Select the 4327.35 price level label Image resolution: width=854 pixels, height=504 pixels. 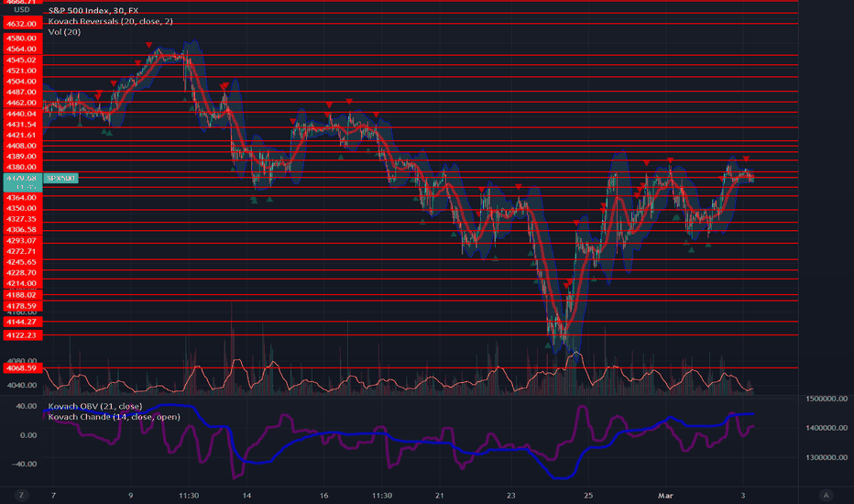point(22,219)
